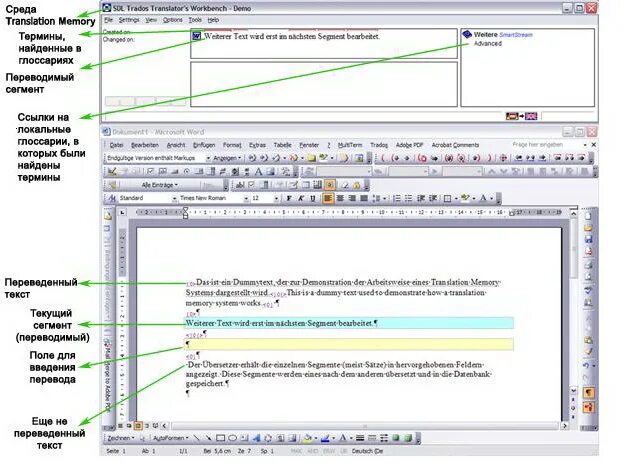Expand the markup display mode combo box

point(208,158)
